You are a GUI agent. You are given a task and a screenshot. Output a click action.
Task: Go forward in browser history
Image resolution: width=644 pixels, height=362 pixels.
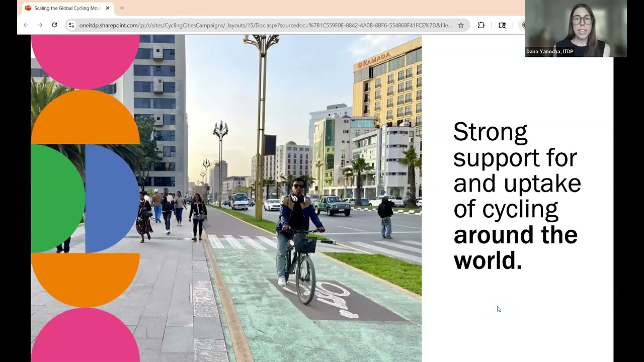tap(40, 25)
